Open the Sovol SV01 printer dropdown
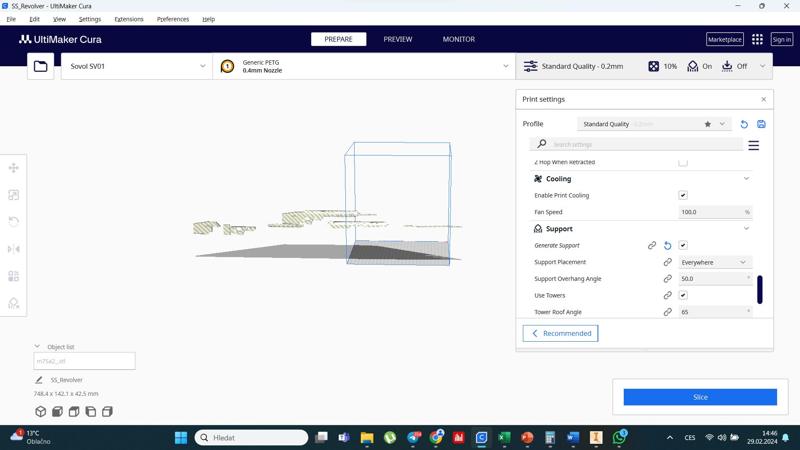The height and width of the screenshot is (450, 800). (137, 66)
